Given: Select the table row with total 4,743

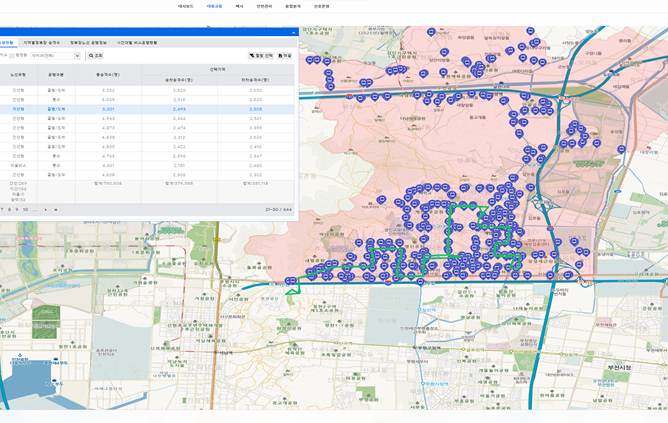Looking at the screenshot, I should 147,156.
